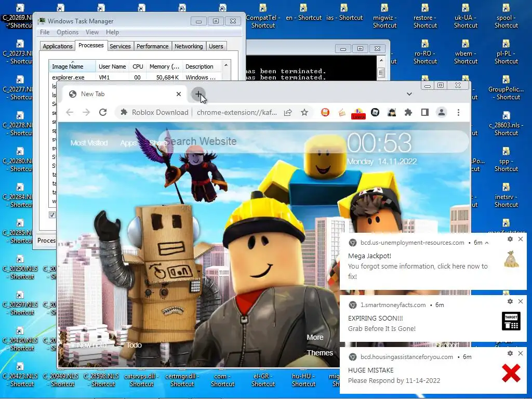Viewport: 532px width, 399px height.
Task: Open the clapperboard extension icon
Action: click(342, 112)
